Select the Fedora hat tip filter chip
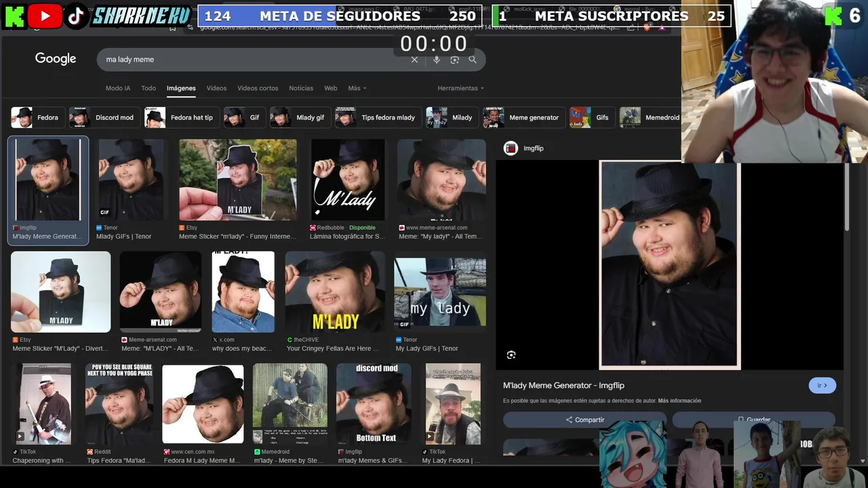Screen dimensions: 868x488 (182, 117)
